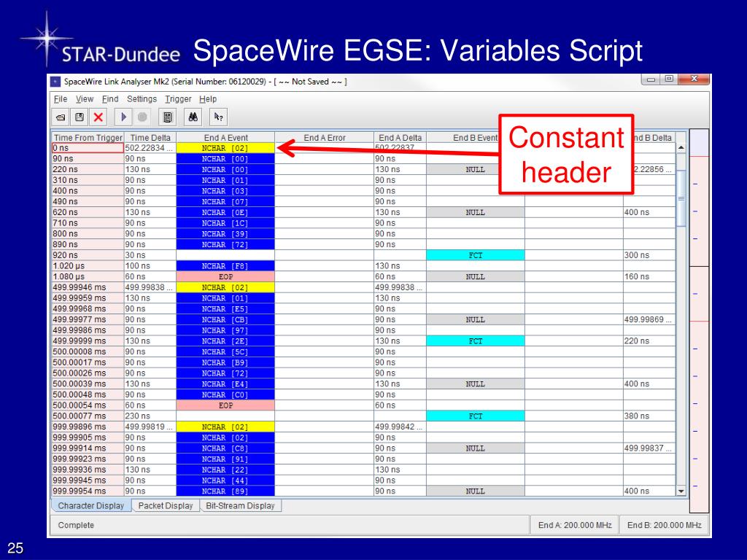Open the Help menu
Viewport: 747px width, 560px height.
[208, 99]
